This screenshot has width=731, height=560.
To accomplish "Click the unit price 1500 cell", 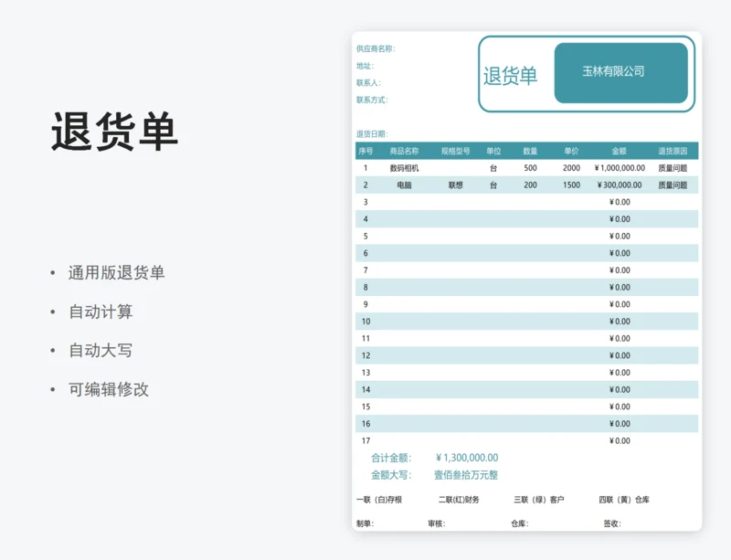I will [x=571, y=185].
